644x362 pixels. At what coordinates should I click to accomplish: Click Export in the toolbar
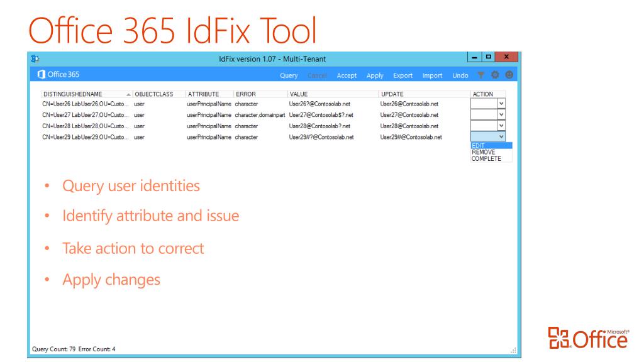tap(402, 75)
